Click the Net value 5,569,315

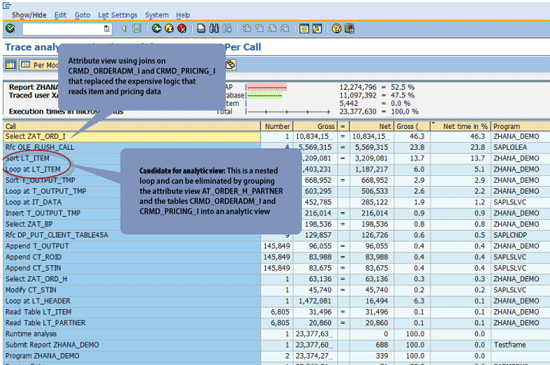click(x=372, y=147)
